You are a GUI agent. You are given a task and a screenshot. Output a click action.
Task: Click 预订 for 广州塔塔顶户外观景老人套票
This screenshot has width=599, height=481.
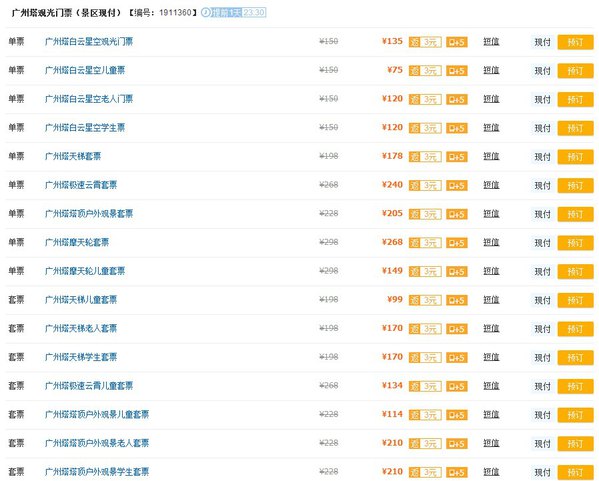pyautogui.click(x=575, y=444)
